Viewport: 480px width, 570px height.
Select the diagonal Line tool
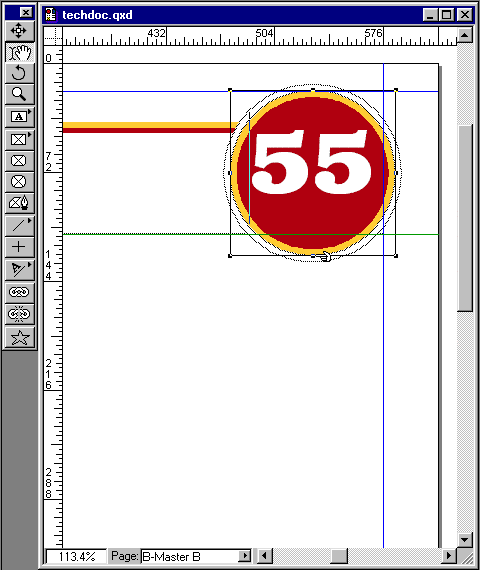click(20, 226)
